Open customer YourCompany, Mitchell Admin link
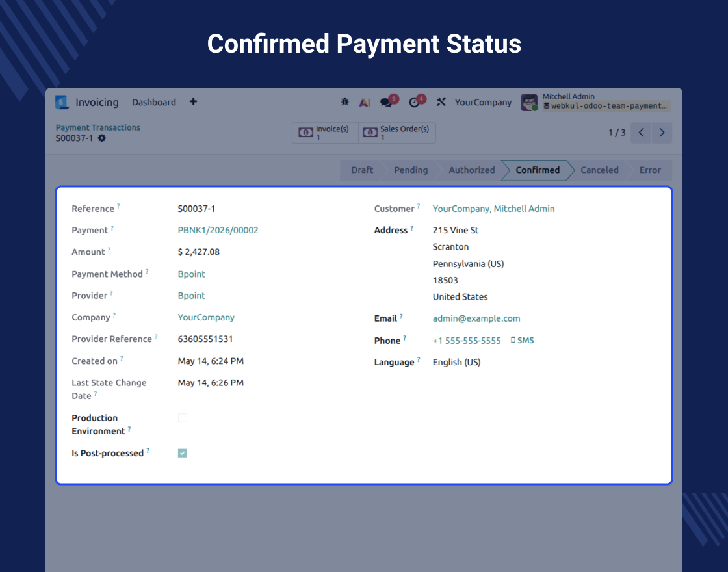This screenshot has width=728, height=572. (493, 209)
